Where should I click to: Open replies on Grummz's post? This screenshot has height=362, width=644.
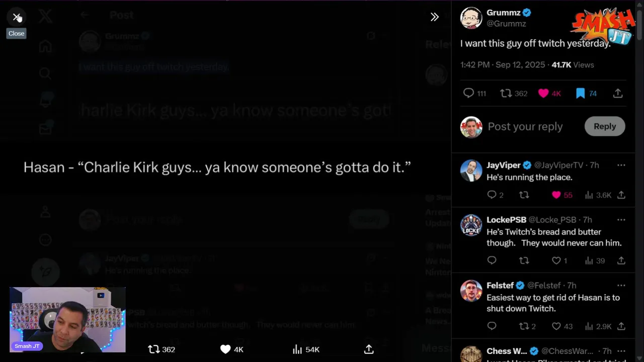[474, 94]
